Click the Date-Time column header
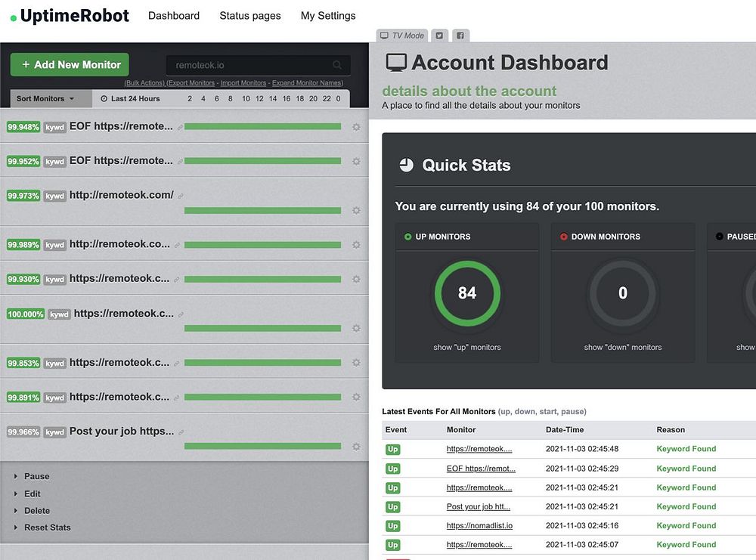This screenshot has height=560, width=756. pos(565,430)
